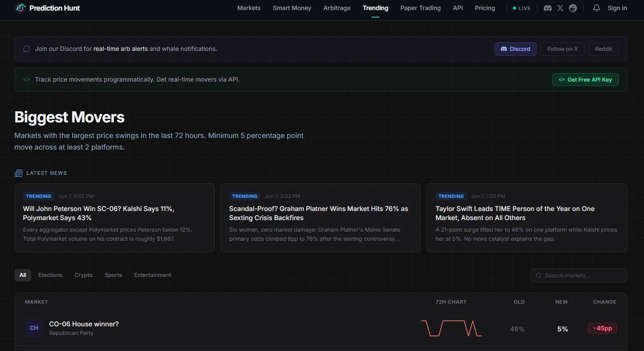Screen dimensions: 644x351
Task: Click the 5% new price value
Action: pos(562,329)
